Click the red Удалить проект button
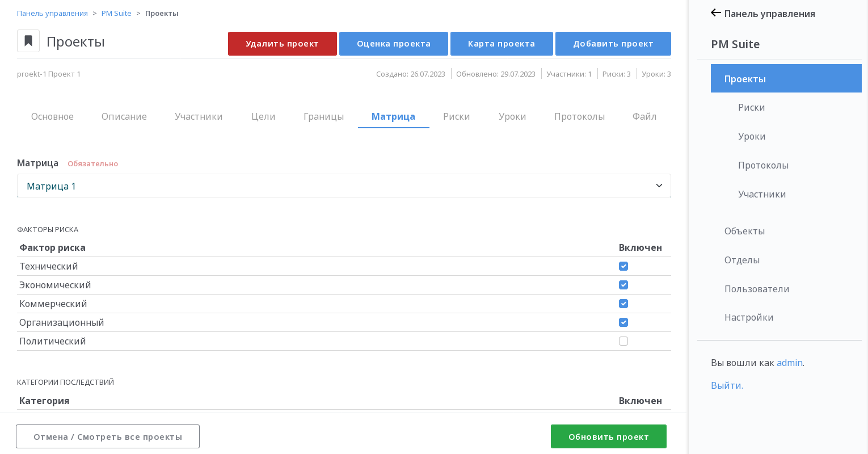 (x=283, y=44)
